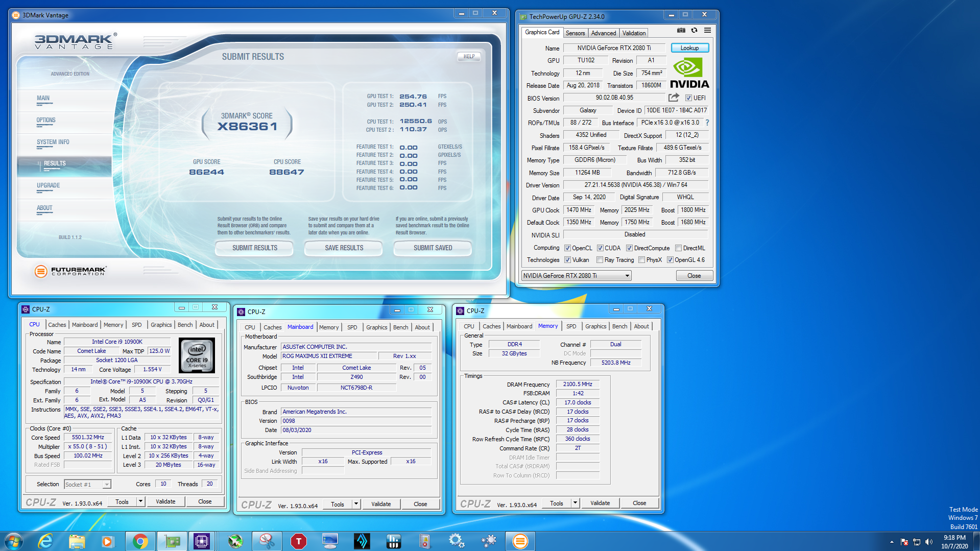The width and height of the screenshot is (980, 551).
Task: Enable the Ray Tracing checkbox
Action: click(x=600, y=260)
